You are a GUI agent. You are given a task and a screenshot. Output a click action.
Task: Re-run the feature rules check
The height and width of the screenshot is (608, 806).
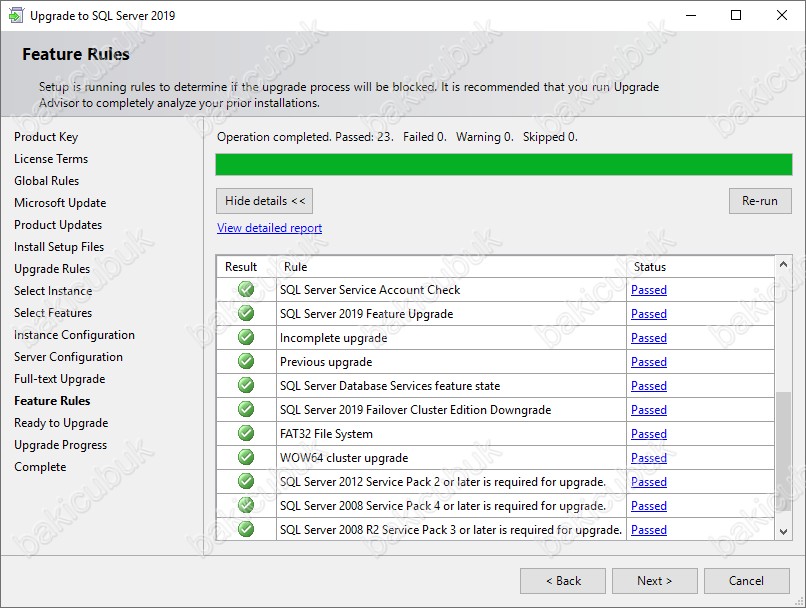click(x=760, y=201)
